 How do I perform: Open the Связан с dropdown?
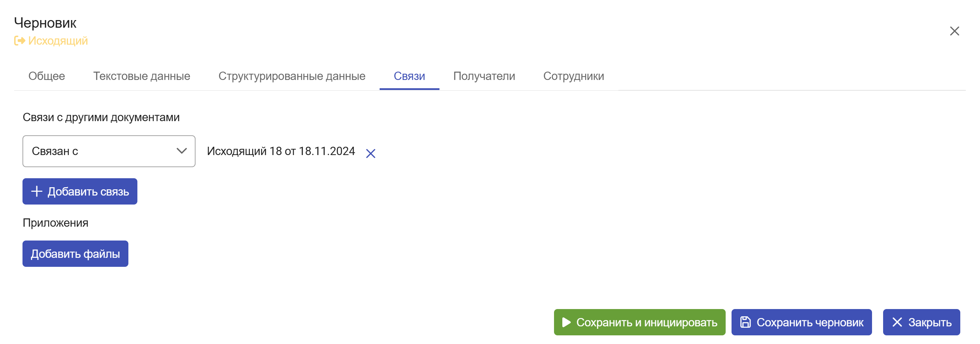109,151
